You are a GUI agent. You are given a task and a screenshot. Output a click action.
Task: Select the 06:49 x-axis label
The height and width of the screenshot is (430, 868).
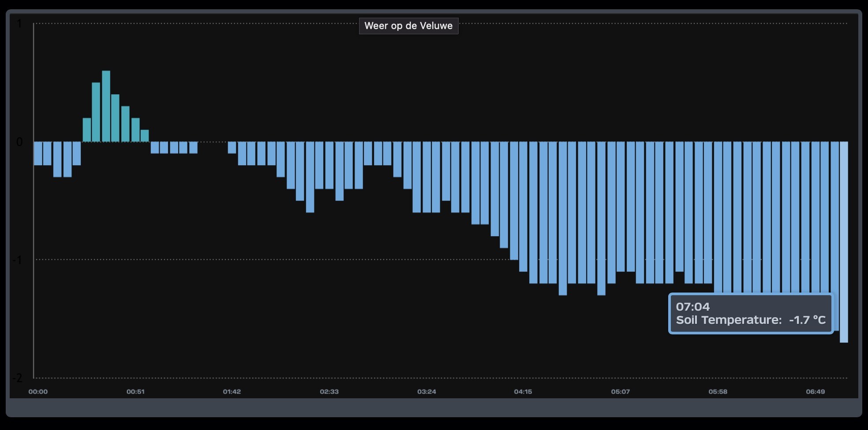point(815,391)
